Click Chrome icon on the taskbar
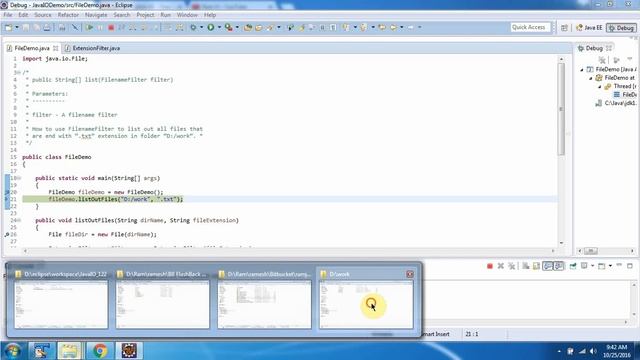 pyautogui.click(x=100, y=351)
